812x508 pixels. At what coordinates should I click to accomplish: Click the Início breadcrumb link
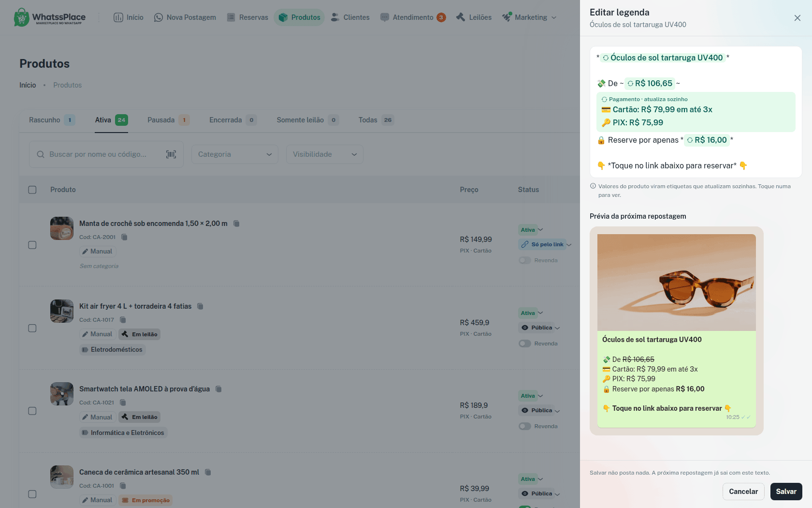point(28,85)
